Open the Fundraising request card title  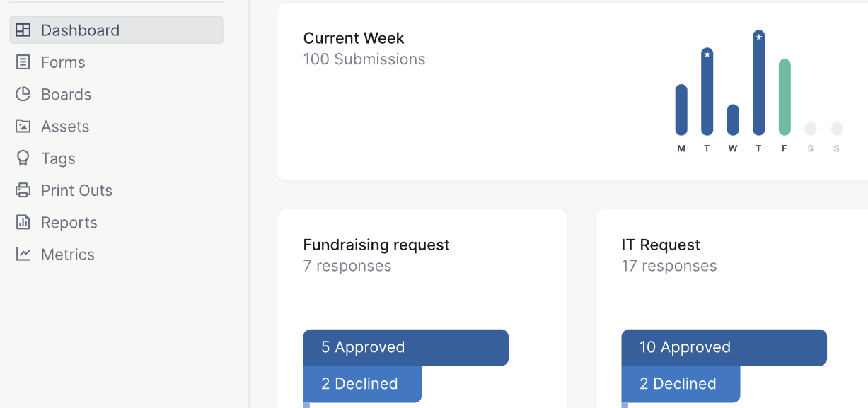(376, 245)
